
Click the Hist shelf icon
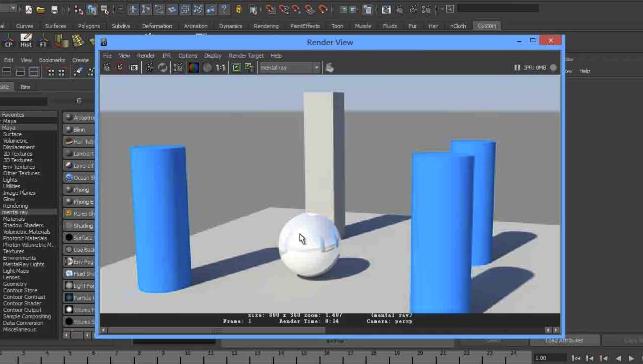[x=26, y=41]
